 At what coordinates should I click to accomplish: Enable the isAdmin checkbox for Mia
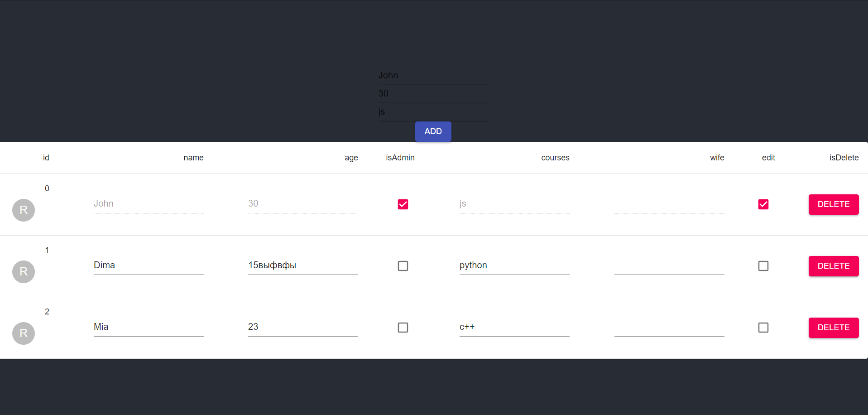click(403, 328)
